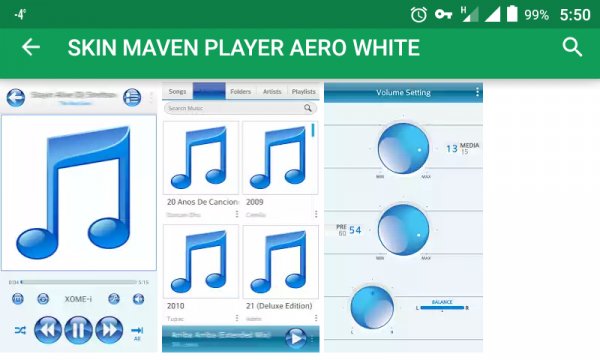Viewport: 600px width, 360px height.
Task: Open the 21 (Deluxe Edition) album cover
Action: tap(280, 262)
